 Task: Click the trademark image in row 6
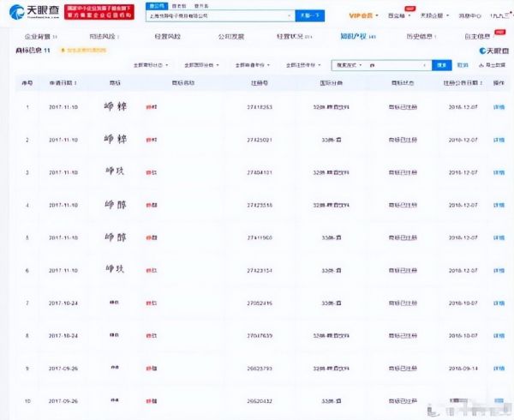point(115,269)
